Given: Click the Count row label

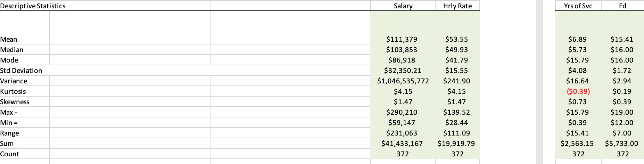Looking at the screenshot, I should click(10, 154).
